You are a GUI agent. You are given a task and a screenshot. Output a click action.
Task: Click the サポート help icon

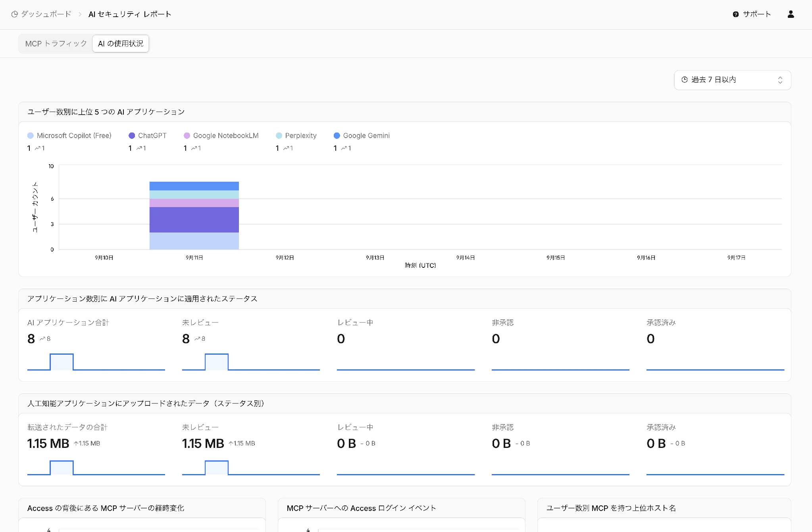[736, 14]
